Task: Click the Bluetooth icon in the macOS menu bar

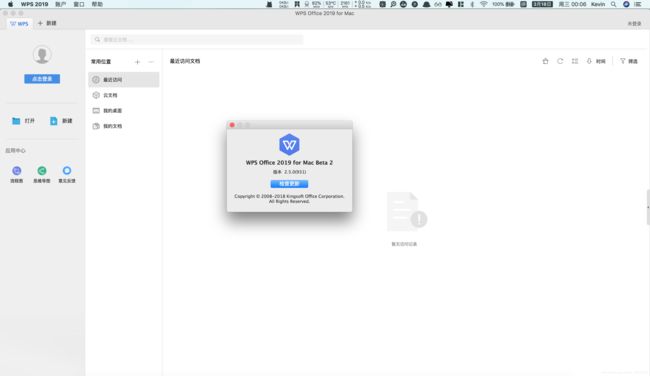Action: pyautogui.click(x=472, y=4)
